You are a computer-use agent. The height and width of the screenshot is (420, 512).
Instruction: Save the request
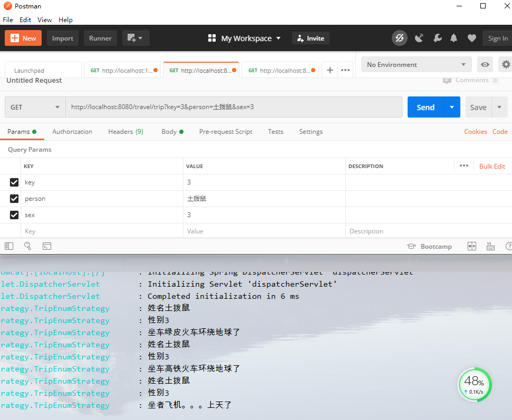[x=478, y=107]
